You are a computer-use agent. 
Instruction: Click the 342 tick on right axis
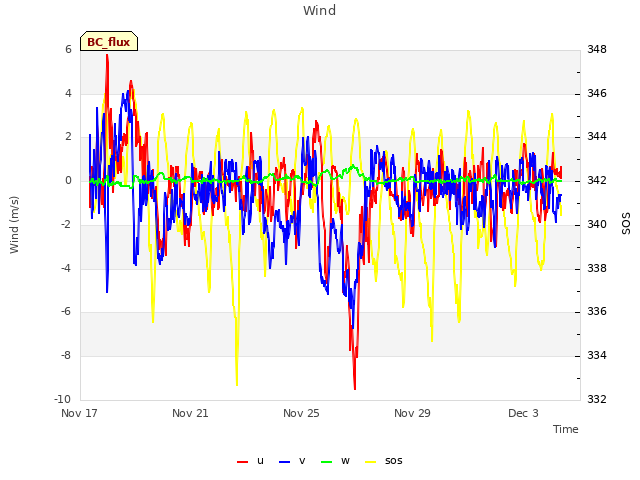tap(597, 180)
